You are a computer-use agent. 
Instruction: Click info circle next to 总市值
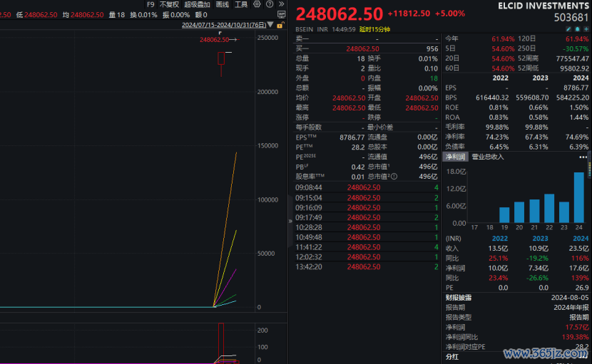pyautogui.click(x=394, y=177)
